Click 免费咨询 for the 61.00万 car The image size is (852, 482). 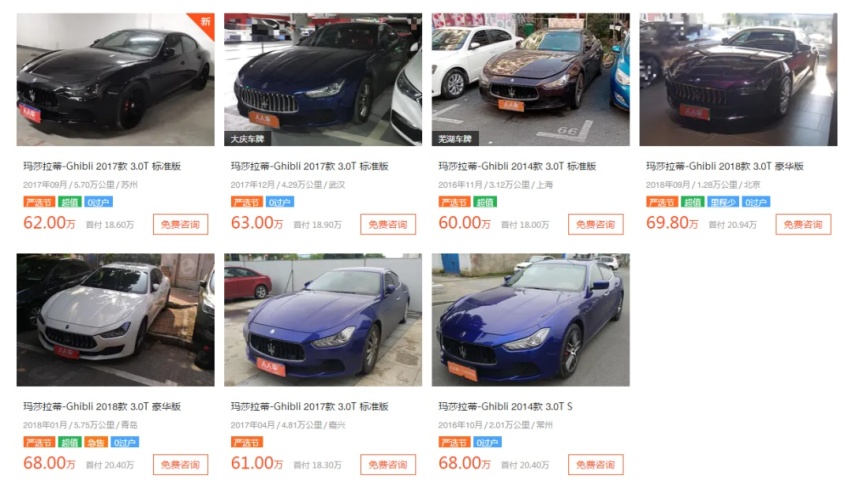[x=388, y=465]
